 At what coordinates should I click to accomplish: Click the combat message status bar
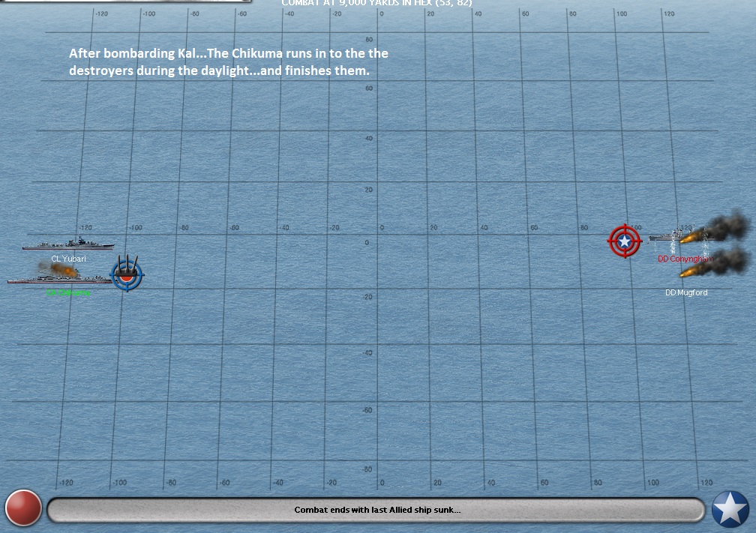(x=376, y=510)
